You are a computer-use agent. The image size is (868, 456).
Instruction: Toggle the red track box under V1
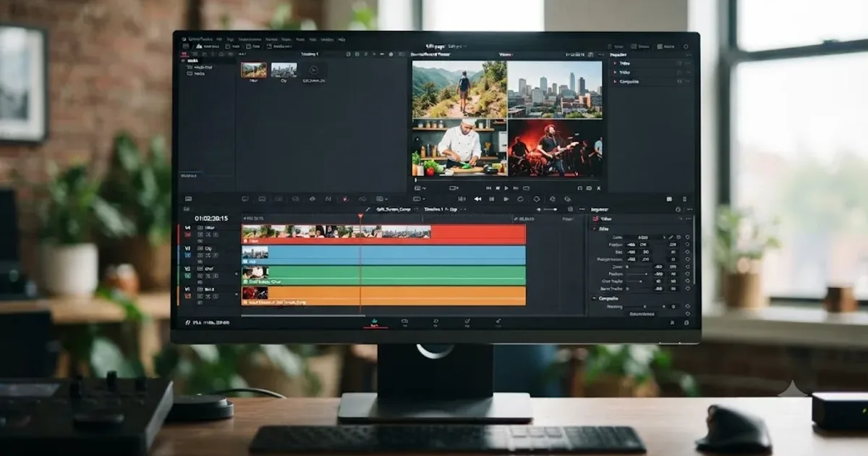(187, 295)
